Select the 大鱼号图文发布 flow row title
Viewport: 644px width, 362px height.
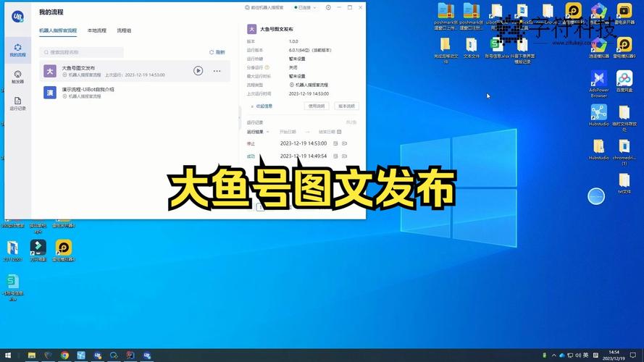tap(78, 68)
